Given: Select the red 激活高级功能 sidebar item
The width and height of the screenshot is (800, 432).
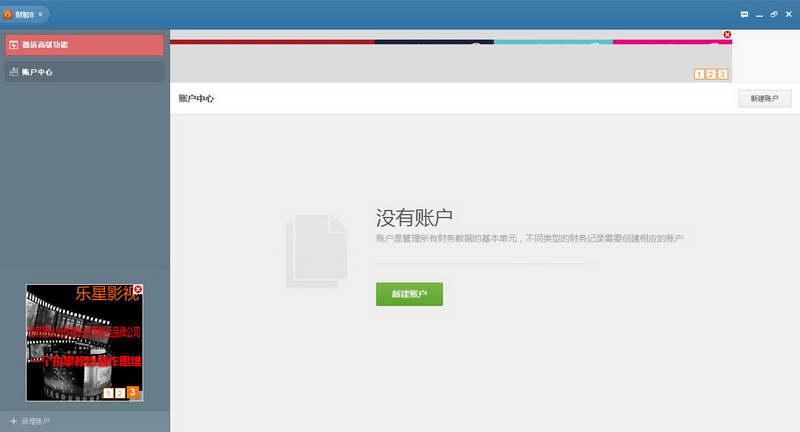Looking at the screenshot, I should pyautogui.click(x=84, y=45).
